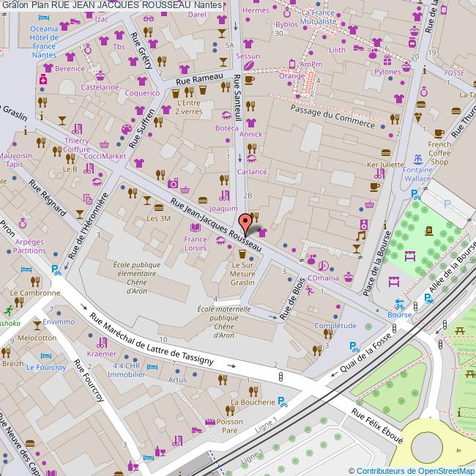Image resolution: width=476 pixels, height=476 pixels.
Task: Click the Le Fourcroy hotel bed icon
Action: coord(46,356)
